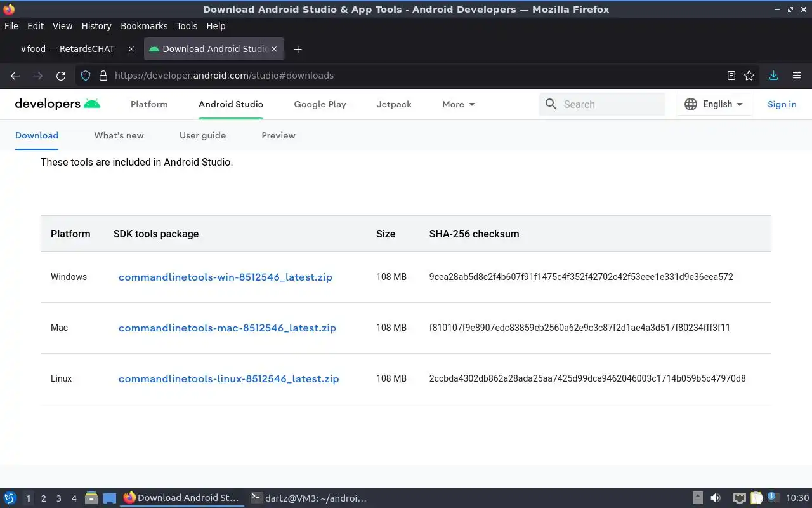This screenshot has width=812, height=508.
Task: Click the show desktop taskbar icon
Action: [110, 498]
